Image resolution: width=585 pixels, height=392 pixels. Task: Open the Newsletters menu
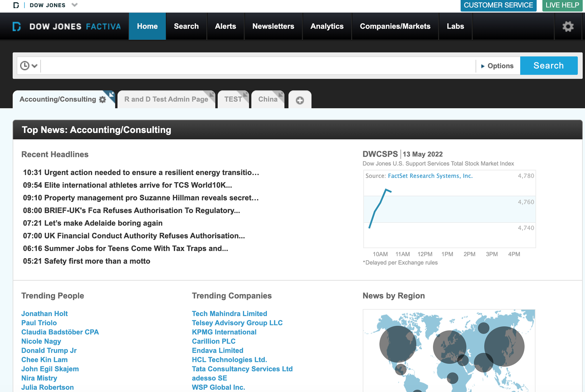pos(273,26)
